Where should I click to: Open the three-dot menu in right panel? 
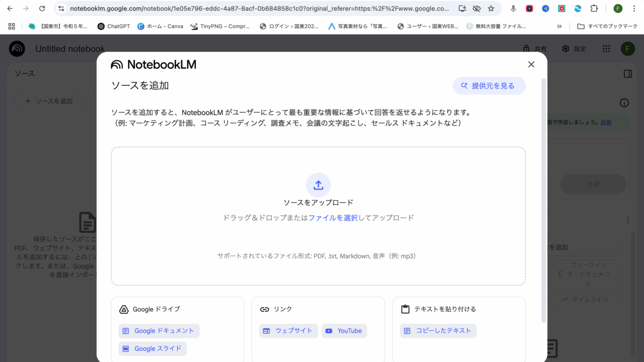click(x=627, y=220)
